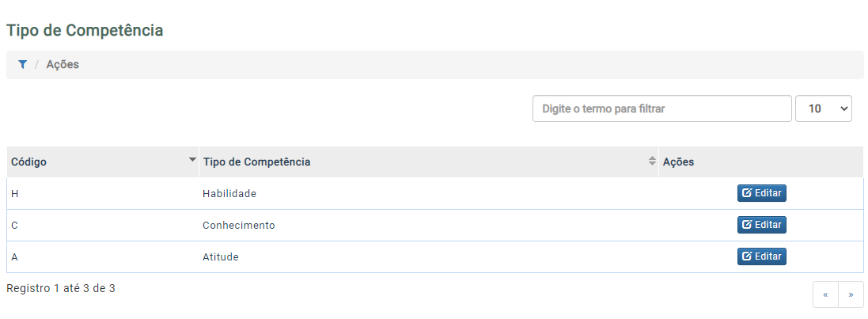
Task: Click the Editar button for Habilidade
Action: pyautogui.click(x=762, y=193)
